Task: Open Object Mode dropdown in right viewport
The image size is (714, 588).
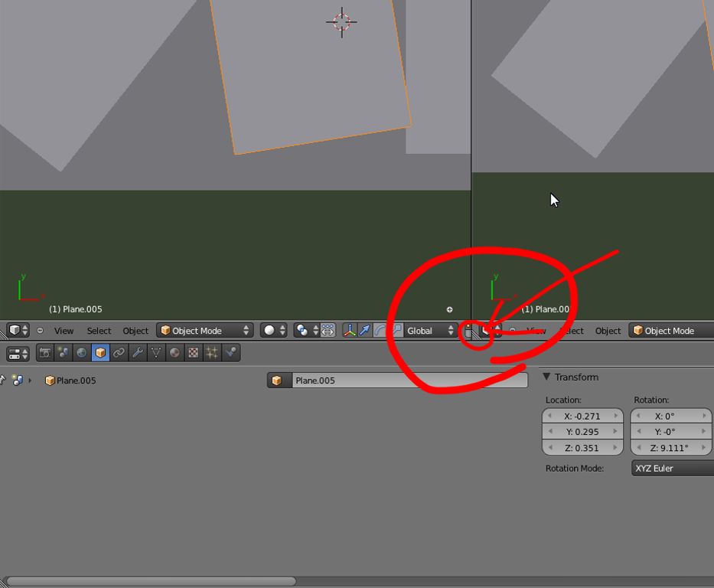Action: [672, 330]
